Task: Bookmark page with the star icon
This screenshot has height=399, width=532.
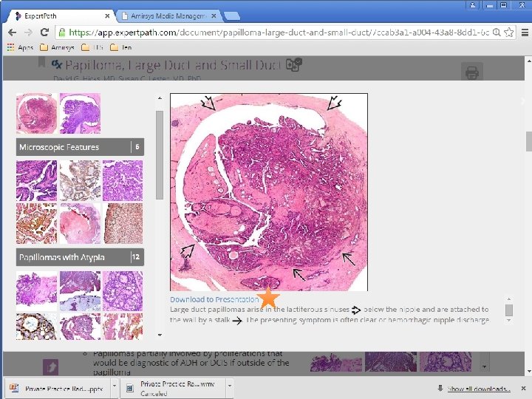Action: point(508,33)
